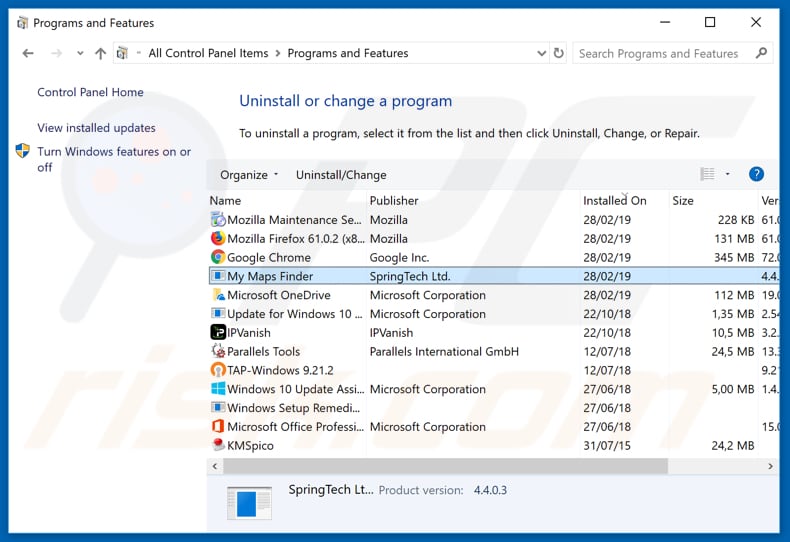
Task: Click the Control Panel icon in address bar
Action: [122, 53]
